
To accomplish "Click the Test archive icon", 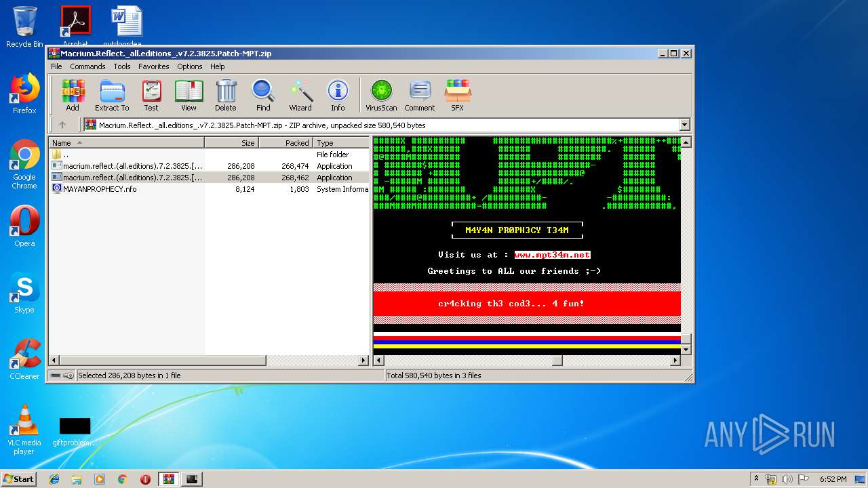I will (x=151, y=95).
